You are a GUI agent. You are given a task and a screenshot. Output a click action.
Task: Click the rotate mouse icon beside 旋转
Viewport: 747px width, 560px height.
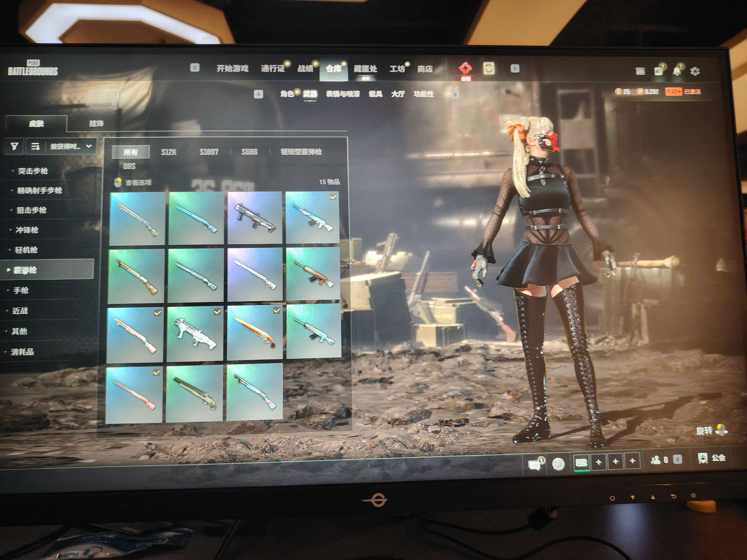[722, 430]
